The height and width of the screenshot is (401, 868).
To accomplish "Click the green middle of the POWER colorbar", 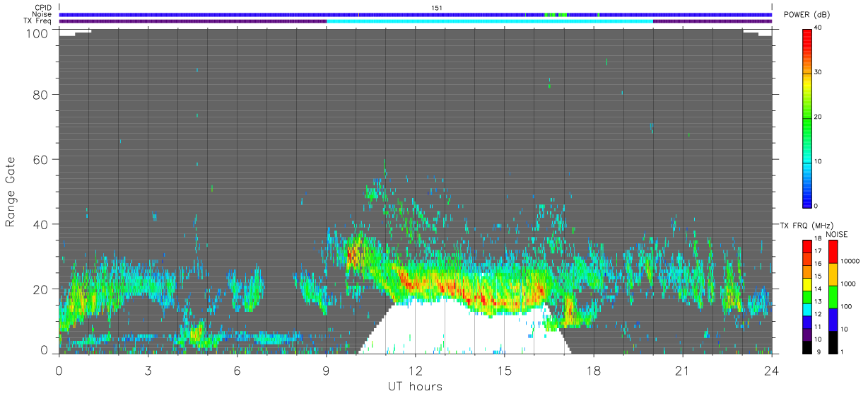I will click(x=807, y=120).
